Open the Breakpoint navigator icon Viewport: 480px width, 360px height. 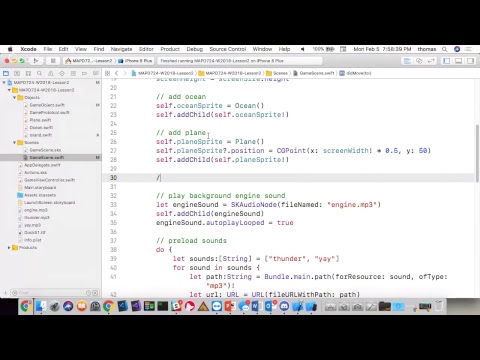coord(84,73)
